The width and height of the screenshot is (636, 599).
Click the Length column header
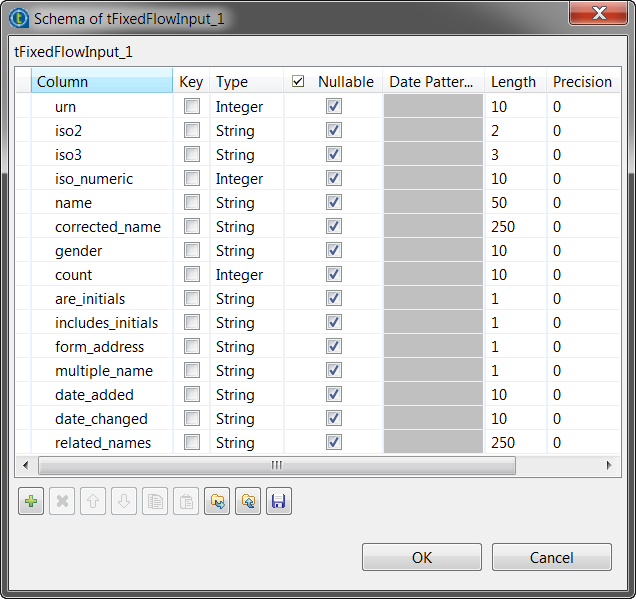(x=516, y=82)
